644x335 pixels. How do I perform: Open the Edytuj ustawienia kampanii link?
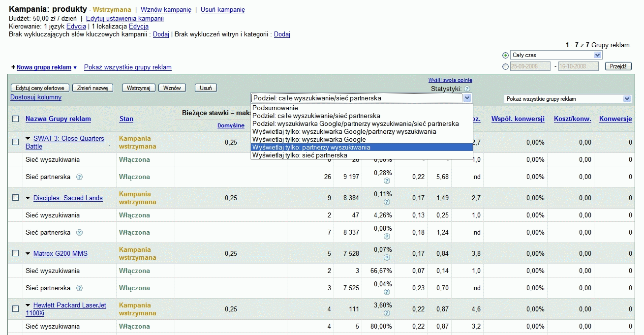point(125,18)
